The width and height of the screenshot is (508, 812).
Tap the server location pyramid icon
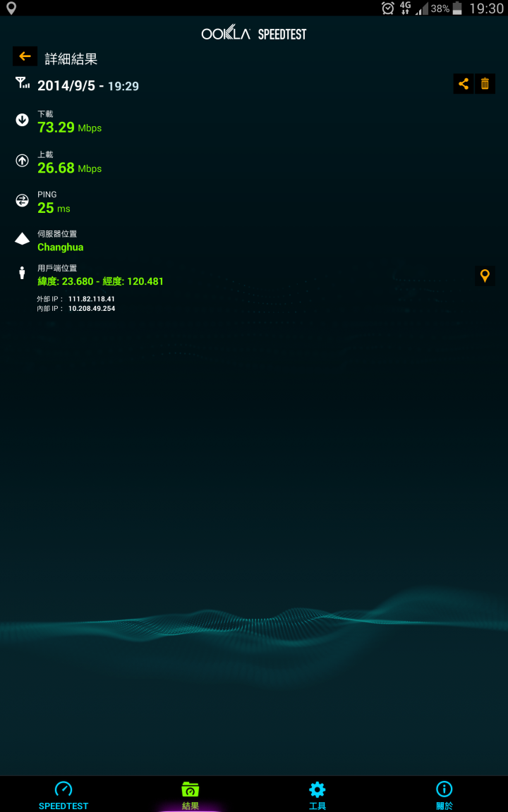tap(22, 239)
